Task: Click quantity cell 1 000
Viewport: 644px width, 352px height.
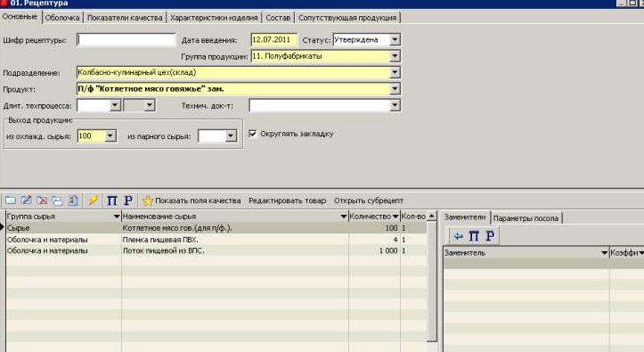Action: click(375, 250)
